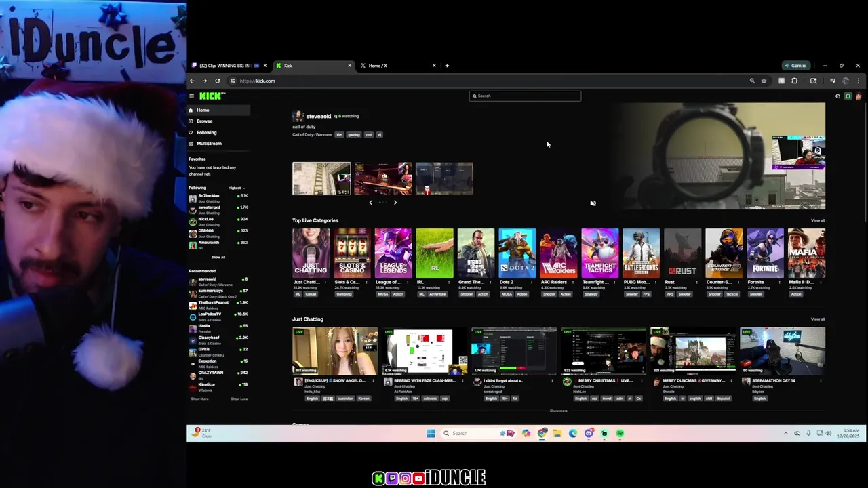868x488 pixels.
Task: Open LosPollosTV in Recommended list
Action: coord(219,316)
